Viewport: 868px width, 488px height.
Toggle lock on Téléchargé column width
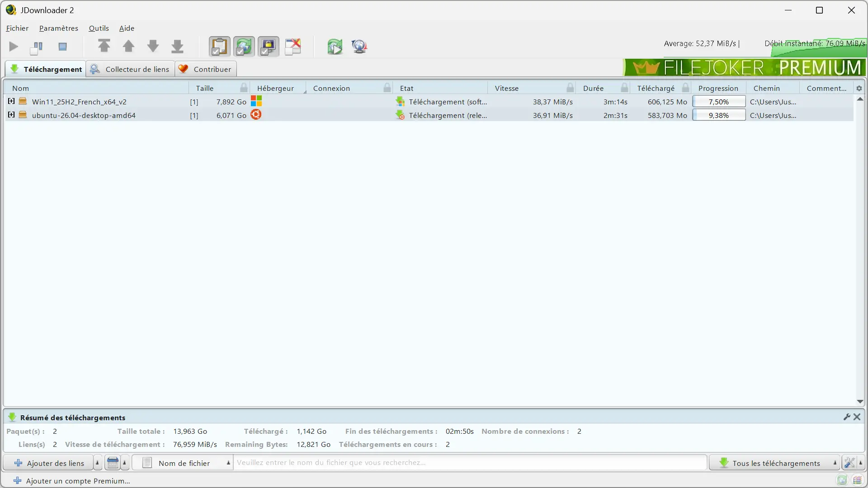[x=685, y=88]
